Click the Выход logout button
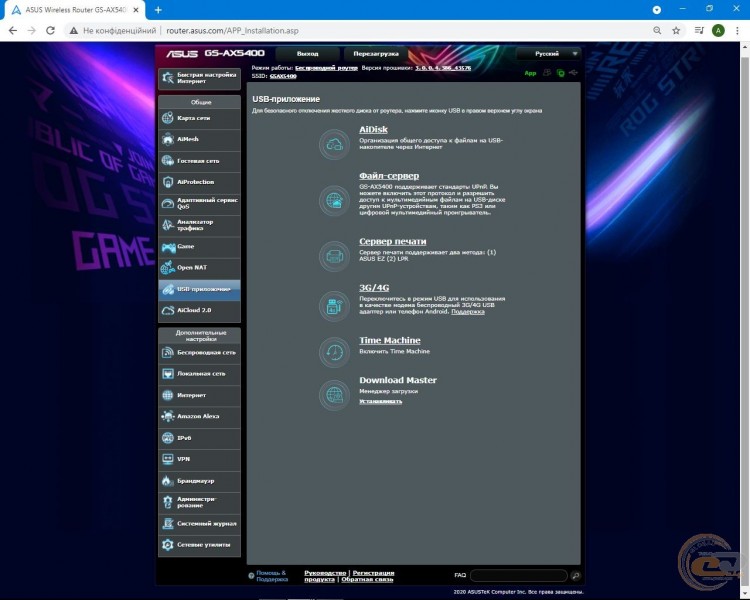750x600 pixels. (308, 54)
